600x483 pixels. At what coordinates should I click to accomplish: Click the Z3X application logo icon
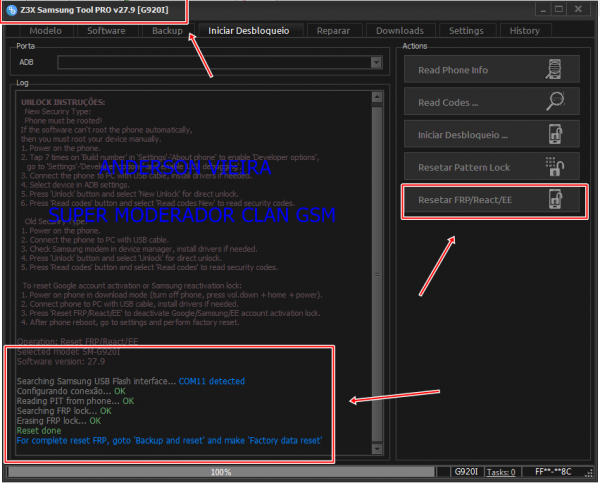pos(11,10)
